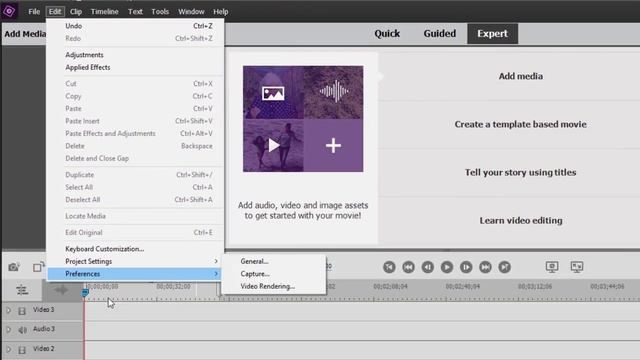Open the Tools menu

click(160, 11)
